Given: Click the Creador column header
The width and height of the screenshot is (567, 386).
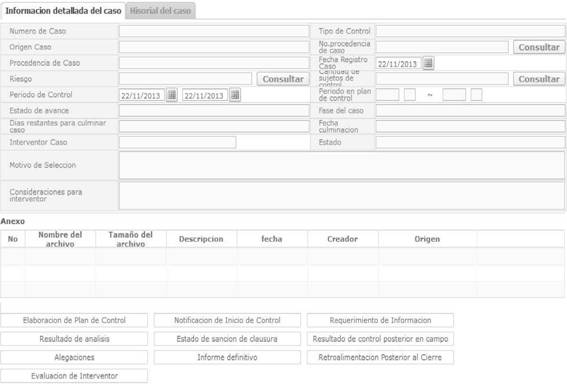Looking at the screenshot, I should click(x=342, y=239).
